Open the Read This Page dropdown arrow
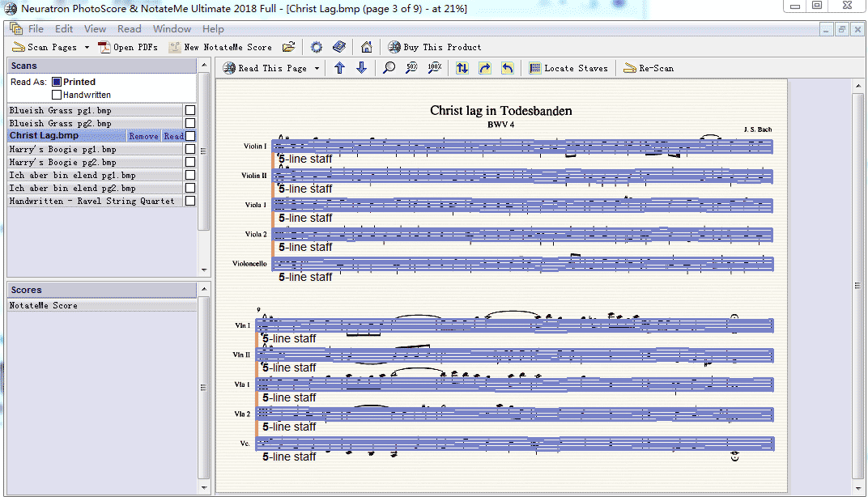This screenshot has width=868, height=497. pyautogui.click(x=317, y=69)
